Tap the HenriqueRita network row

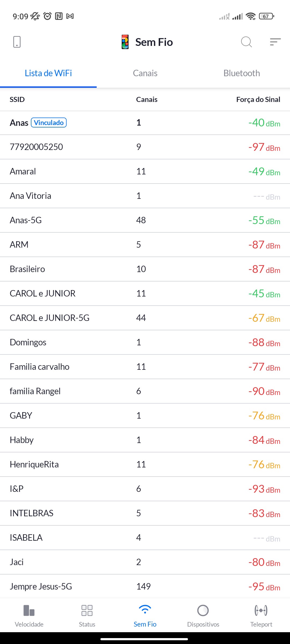145,464
